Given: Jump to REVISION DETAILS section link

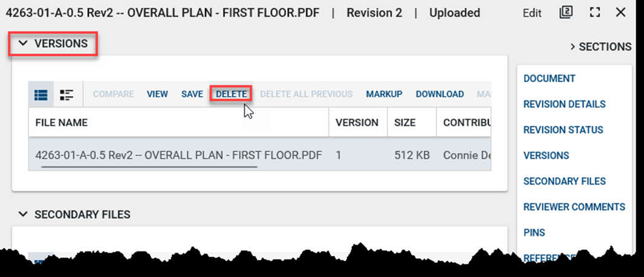Looking at the screenshot, I should coord(564,104).
